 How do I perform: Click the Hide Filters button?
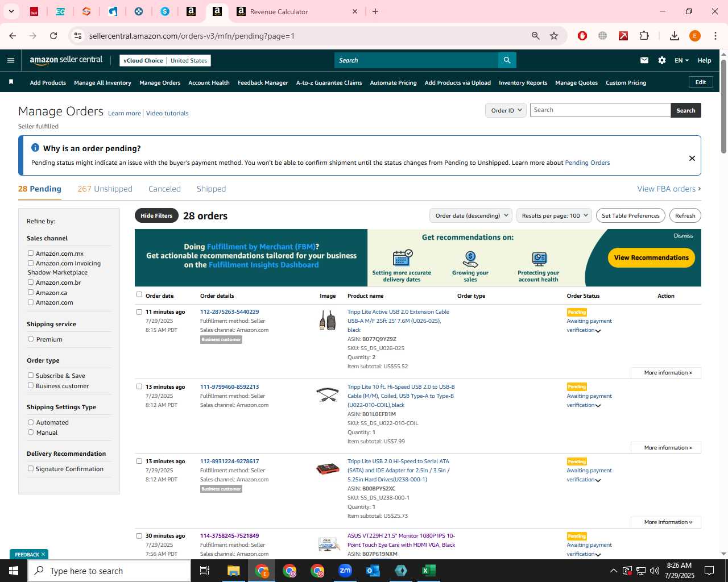coord(156,215)
